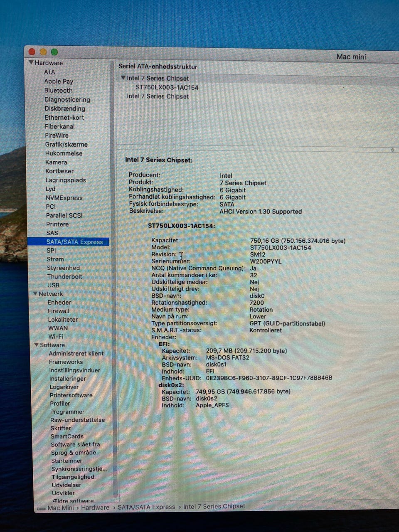
Task: Select Diagnosticering in the sidebar
Action: (67, 100)
